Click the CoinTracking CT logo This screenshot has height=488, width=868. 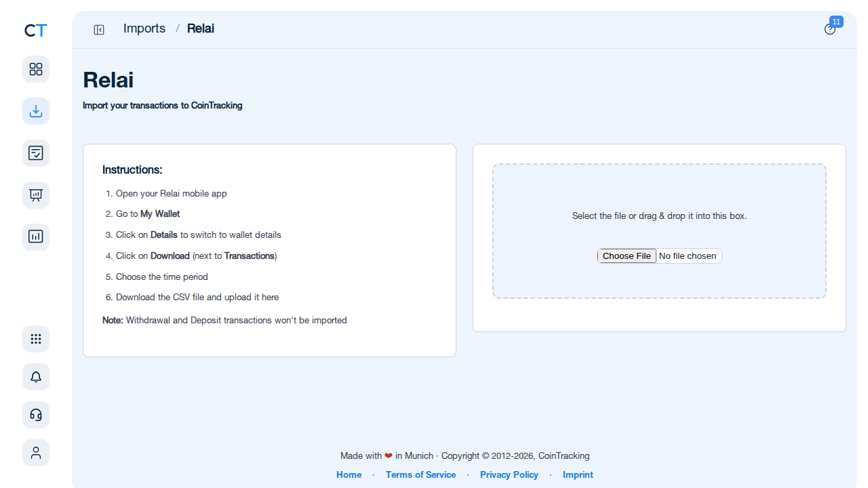[x=36, y=30]
